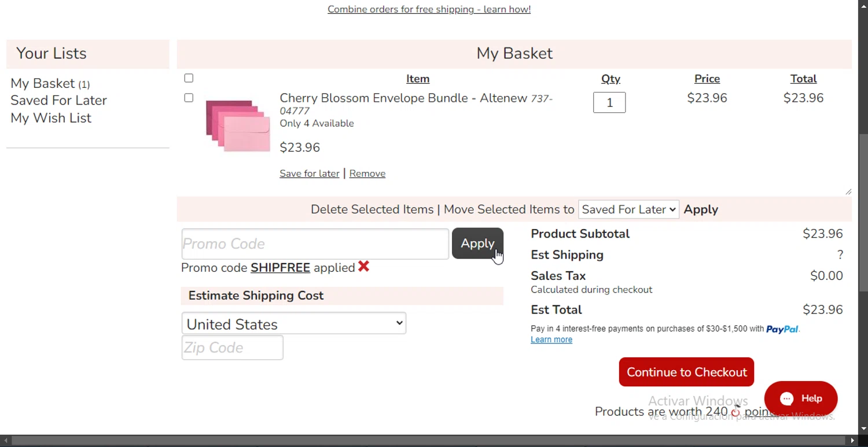The image size is (868, 447).
Task: Click the horizontal scrollbar right arrow
Action: click(x=852, y=441)
